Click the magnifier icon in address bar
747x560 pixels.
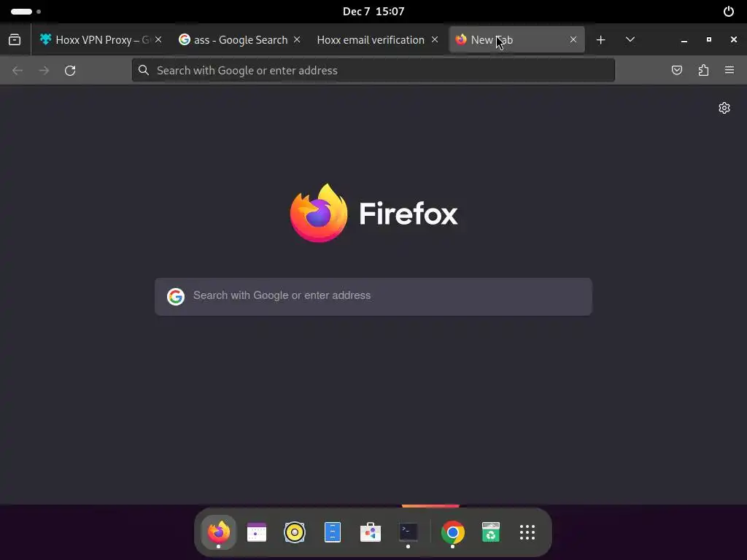[144, 71]
